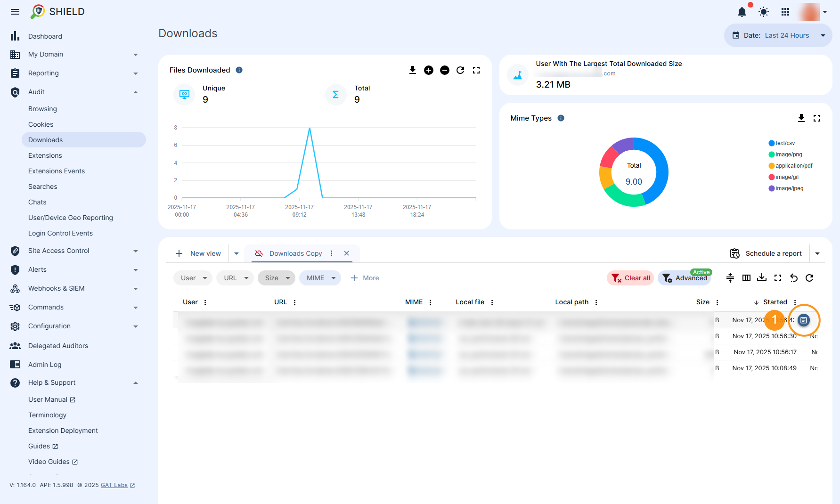
Task: Open the Date Last 24 Hours dropdown
Action: (x=778, y=35)
